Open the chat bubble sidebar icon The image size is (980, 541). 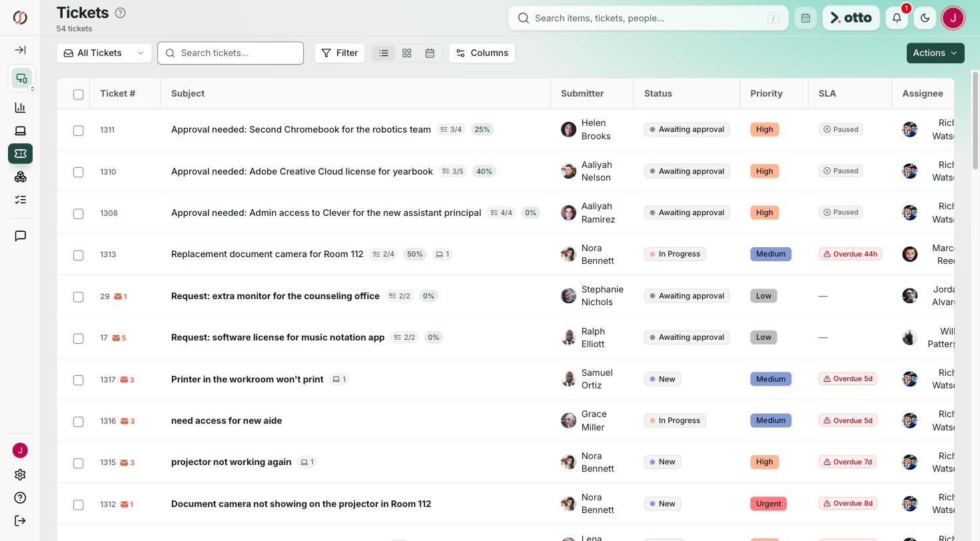tap(20, 236)
